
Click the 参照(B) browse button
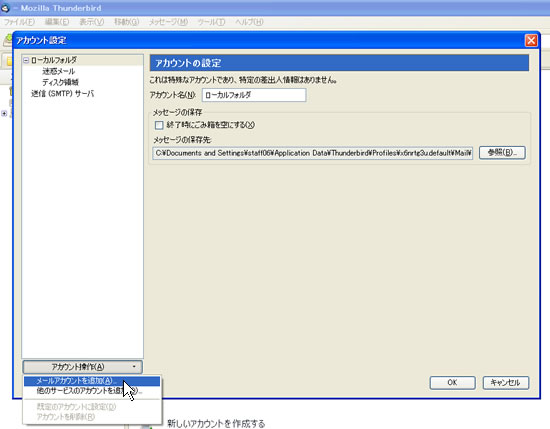click(502, 153)
